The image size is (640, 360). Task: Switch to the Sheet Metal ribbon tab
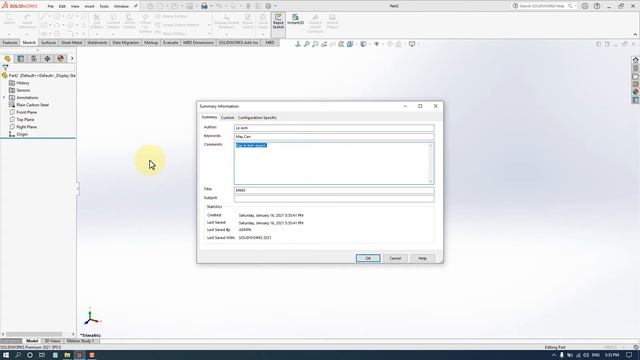71,42
